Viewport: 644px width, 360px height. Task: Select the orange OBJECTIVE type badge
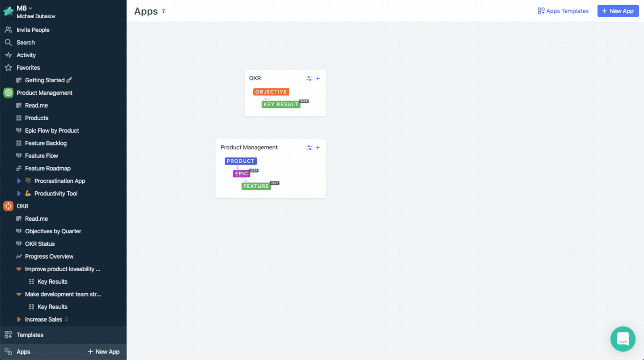pyautogui.click(x=271, y=92)
